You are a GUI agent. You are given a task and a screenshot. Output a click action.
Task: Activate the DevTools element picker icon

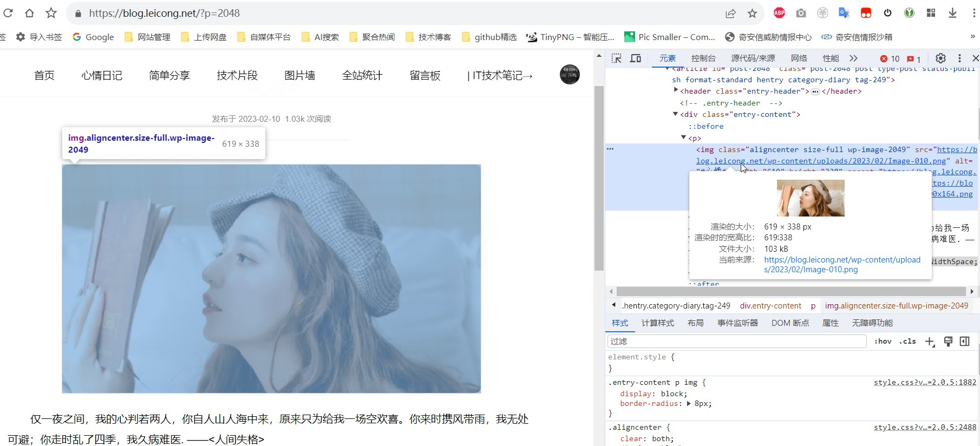click(616, 58)
